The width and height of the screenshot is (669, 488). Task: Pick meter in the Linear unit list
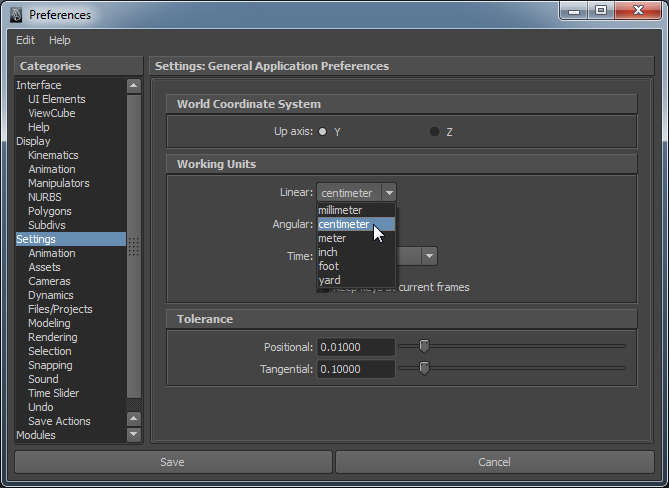coord(332,238)
